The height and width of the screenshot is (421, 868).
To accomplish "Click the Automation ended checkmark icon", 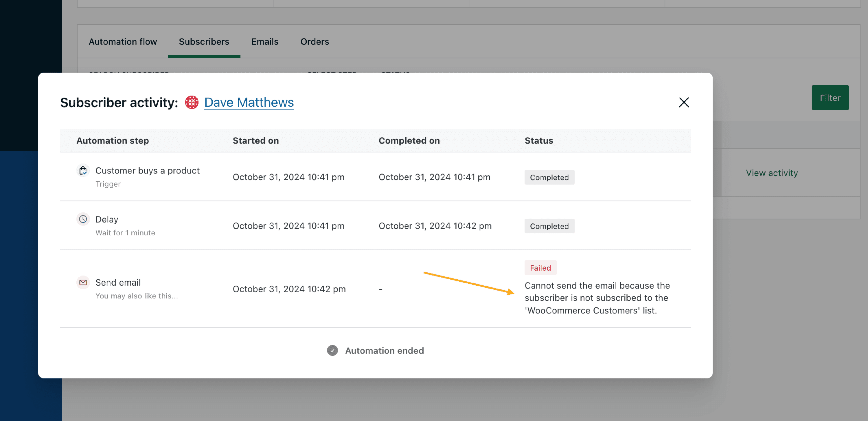I will point(332,351).
